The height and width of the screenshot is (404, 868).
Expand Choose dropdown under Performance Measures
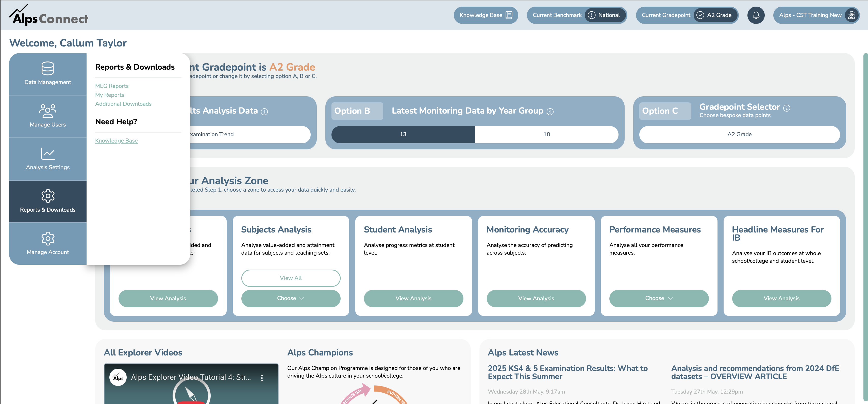click(x=659, y=298)
